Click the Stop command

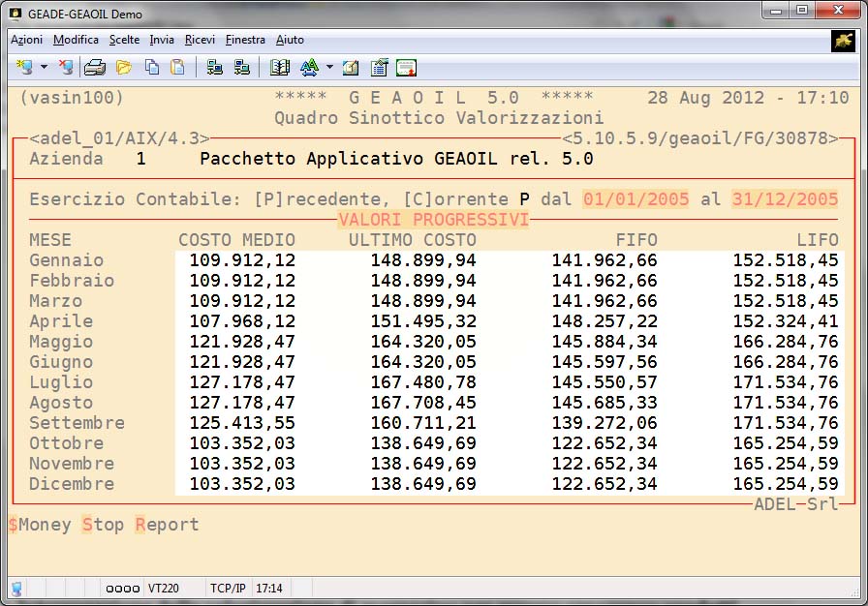pos(103,525)
